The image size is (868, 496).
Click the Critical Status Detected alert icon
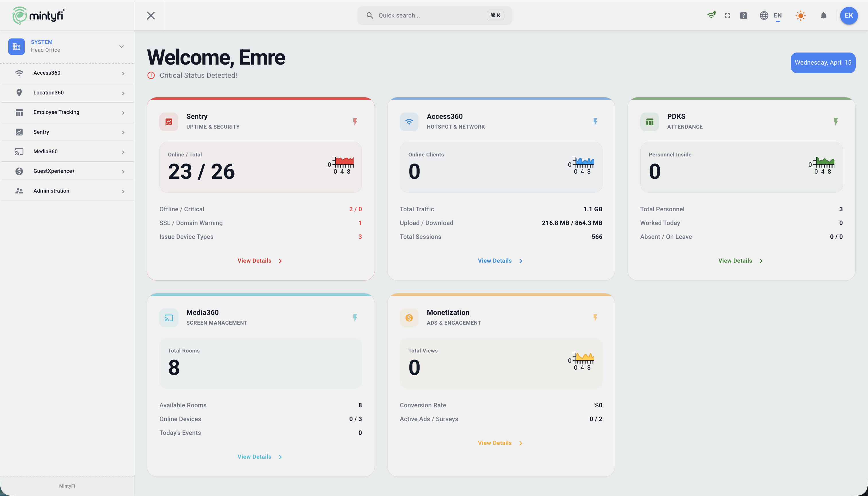point(151,75)
